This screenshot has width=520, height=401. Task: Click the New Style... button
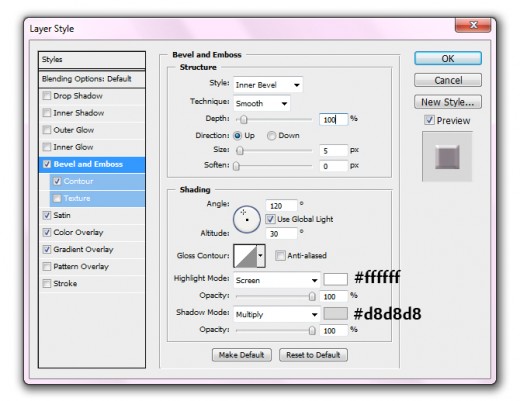click(448, 102)
